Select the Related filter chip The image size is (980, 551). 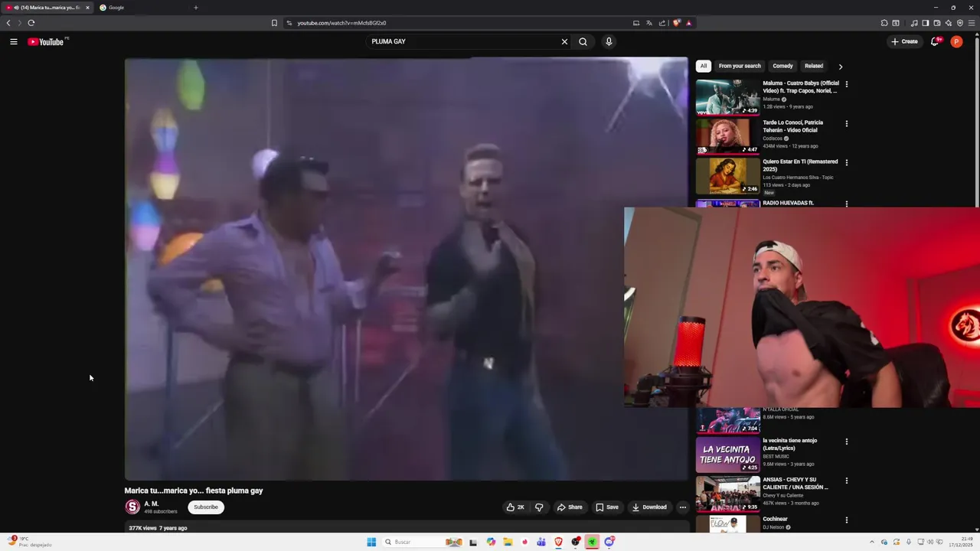click(x=814, y=67)
